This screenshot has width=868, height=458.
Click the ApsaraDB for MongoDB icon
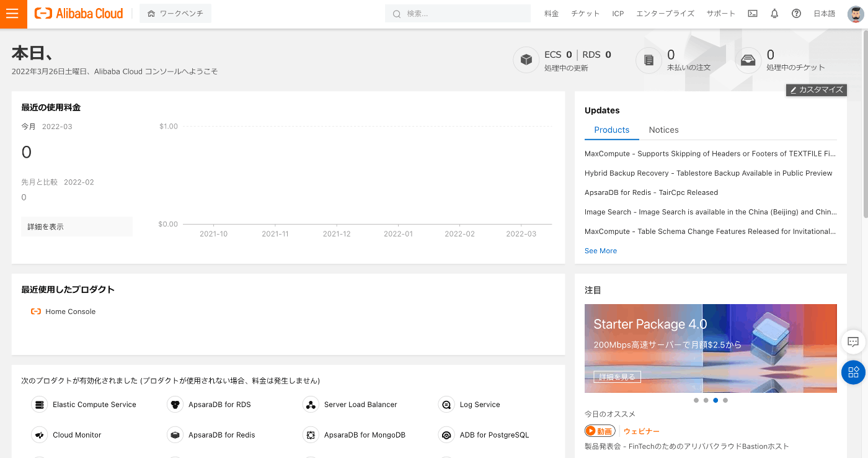311,435
